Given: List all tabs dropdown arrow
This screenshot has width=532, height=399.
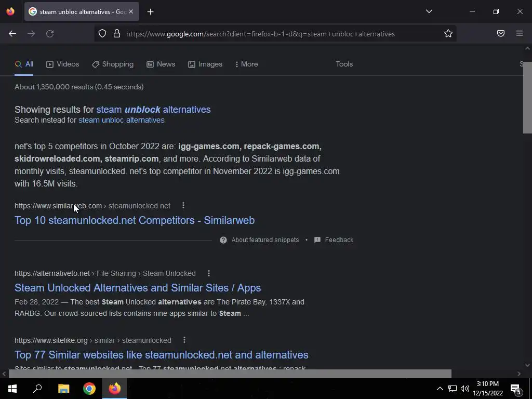Looking at the screenshot, I should pyautogui.click(x=429, y=11).
